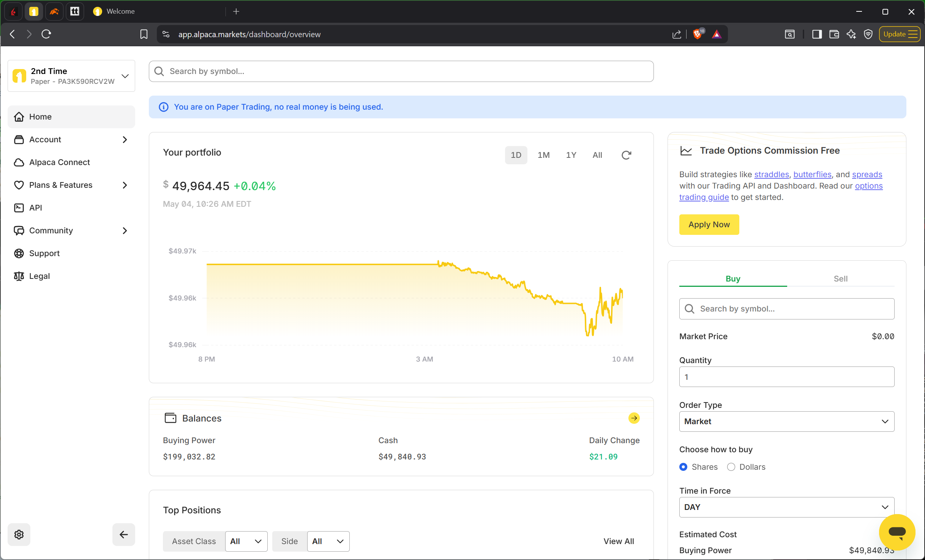Open the spreads link

[867, 175]
